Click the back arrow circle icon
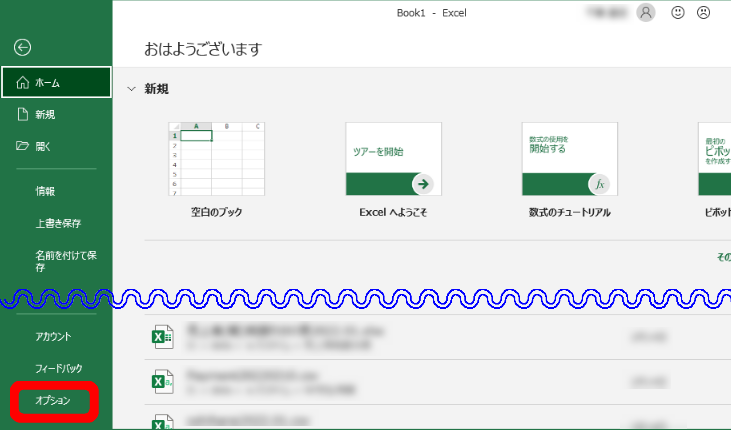Image resolution: width=731 pixels, height=430 pixels. (23, 46)
